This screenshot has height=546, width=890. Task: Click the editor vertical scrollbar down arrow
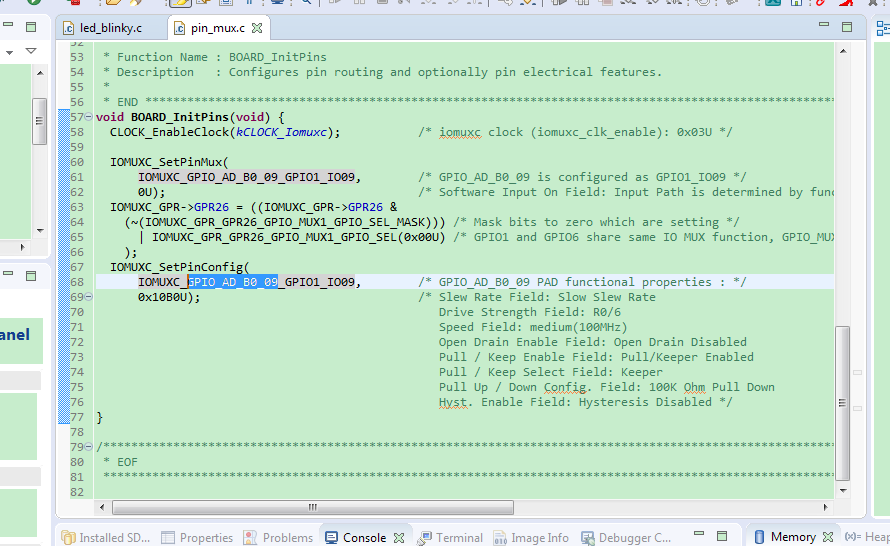click(x=843, y=490)
